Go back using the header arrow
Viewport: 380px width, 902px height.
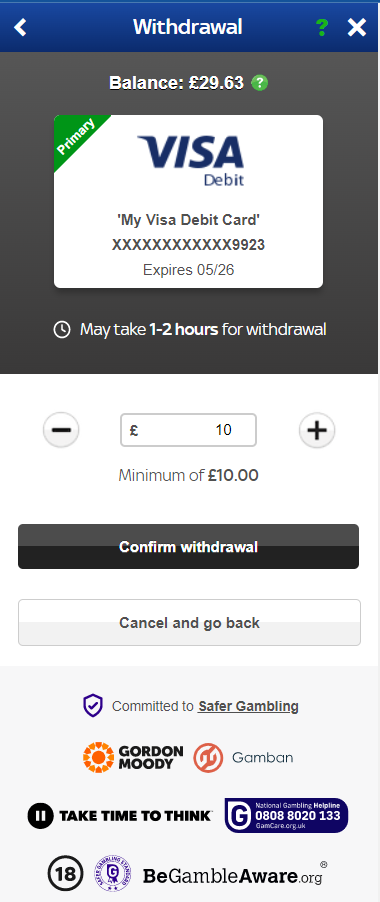click(x=20, y=26)
